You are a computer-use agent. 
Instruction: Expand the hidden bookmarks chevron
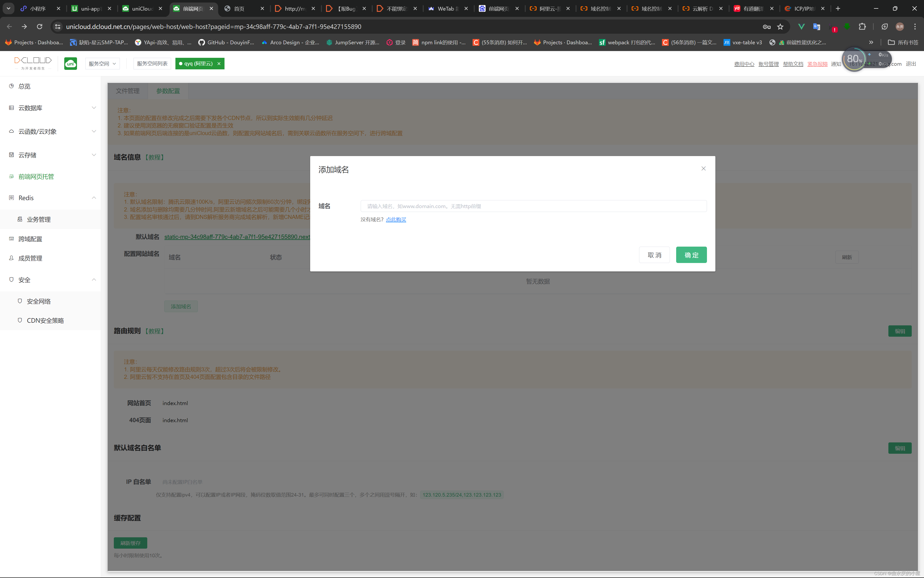(871, 42)
